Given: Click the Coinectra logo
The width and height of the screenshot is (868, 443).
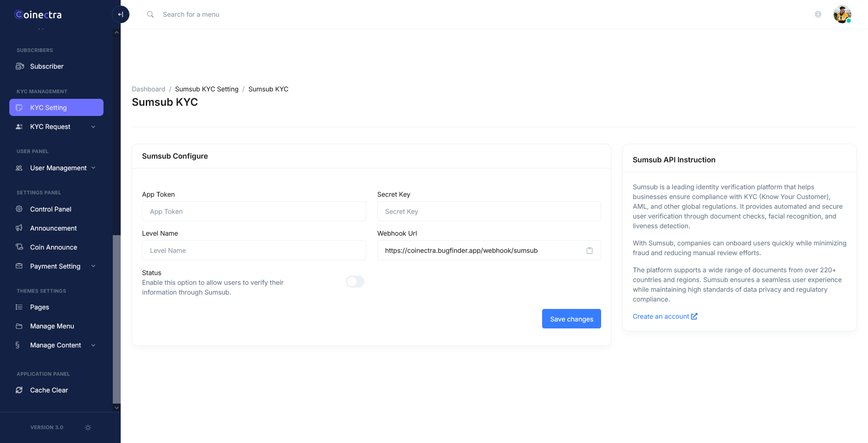Looking at the screenshot, I should pyautogui.click(x=38, y=15).
